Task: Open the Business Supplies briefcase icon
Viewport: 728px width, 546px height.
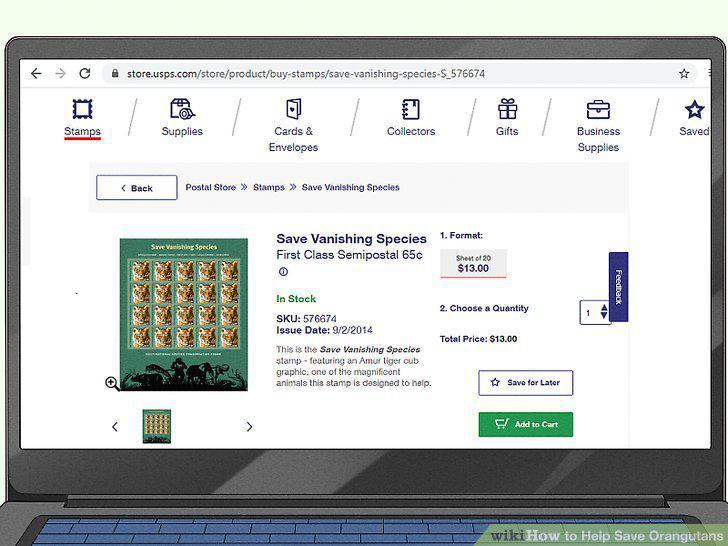Action: [598, 110]
